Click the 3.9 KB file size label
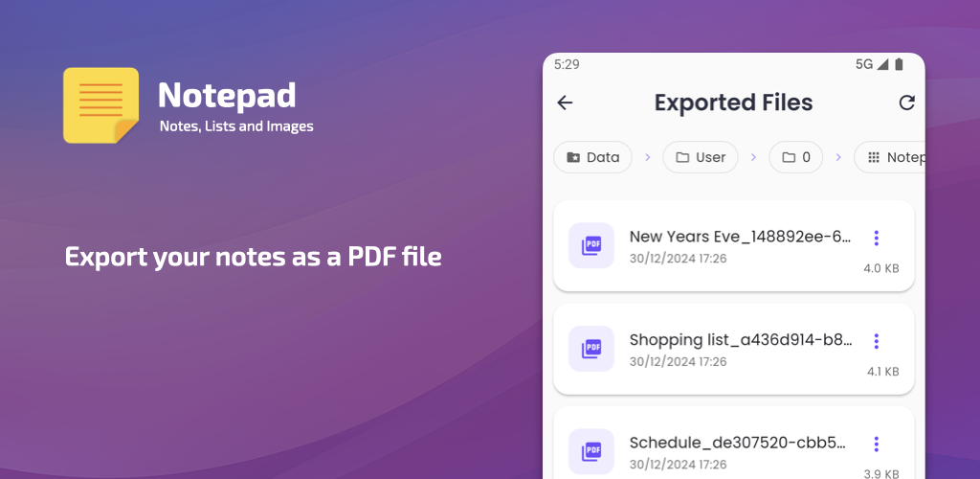The width and height of the screenshot is (980, 479). click(x=881, y=473)
